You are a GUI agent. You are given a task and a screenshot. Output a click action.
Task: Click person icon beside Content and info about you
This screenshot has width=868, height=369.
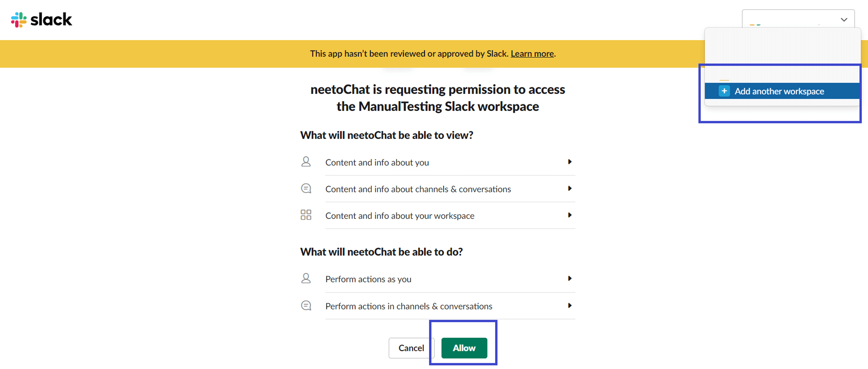pyautogui.click(x=306, y=162)
